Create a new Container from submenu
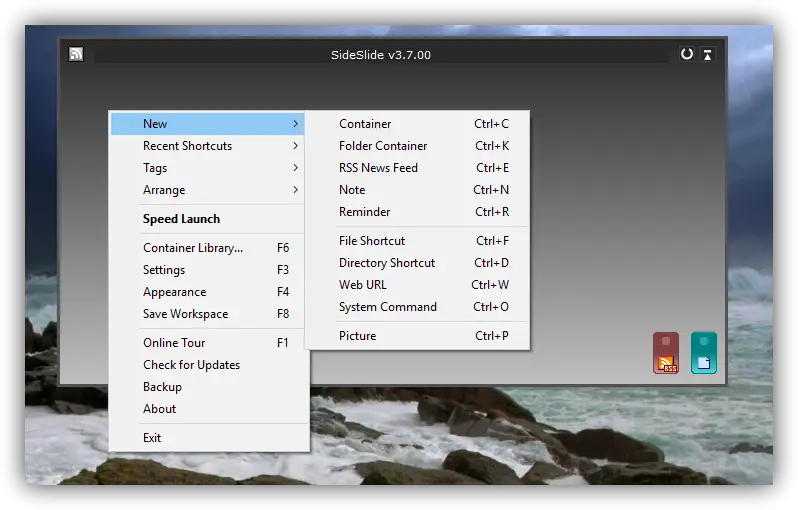 [417, 124]
